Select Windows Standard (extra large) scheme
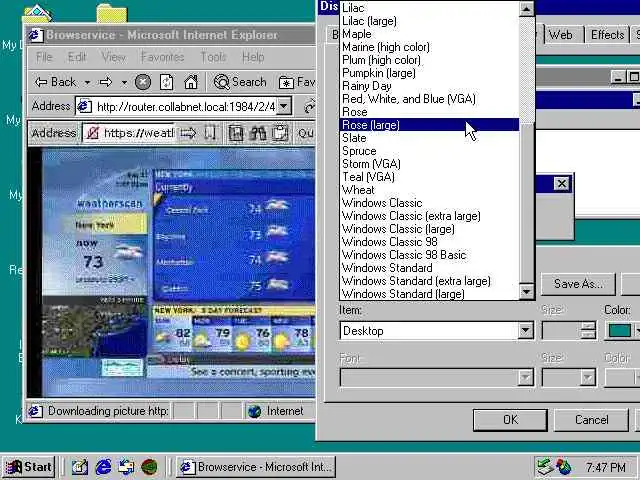 (429, 281)
